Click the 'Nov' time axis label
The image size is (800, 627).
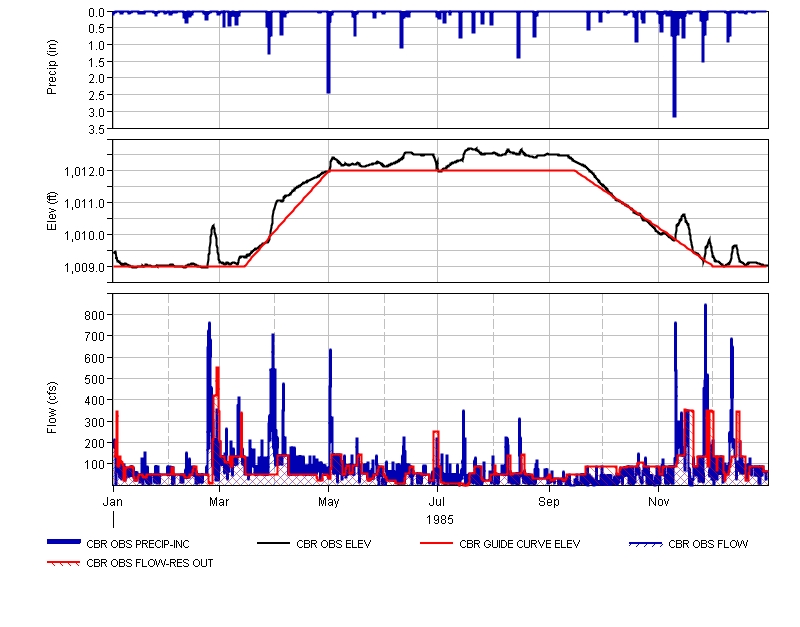(659, 502)
